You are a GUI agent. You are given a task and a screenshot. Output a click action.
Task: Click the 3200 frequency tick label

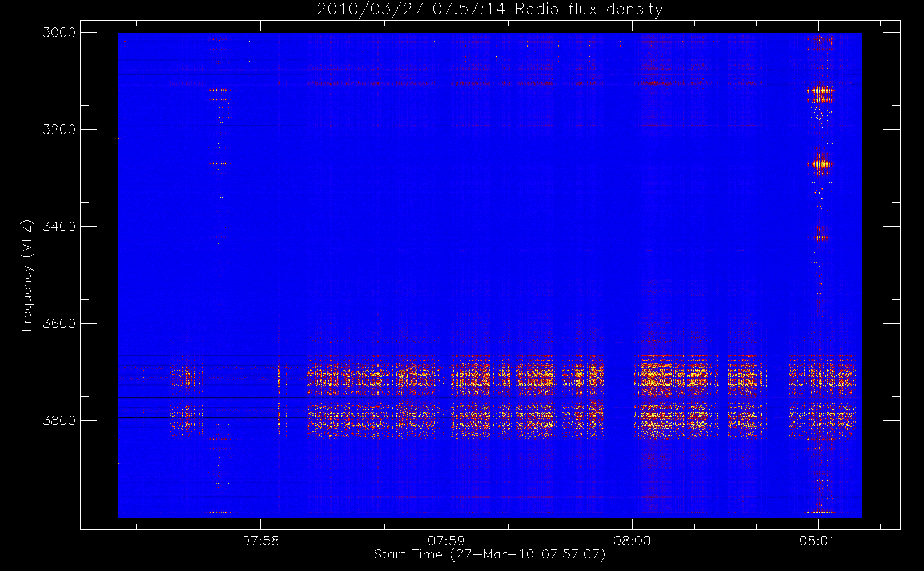coord(59,130)
